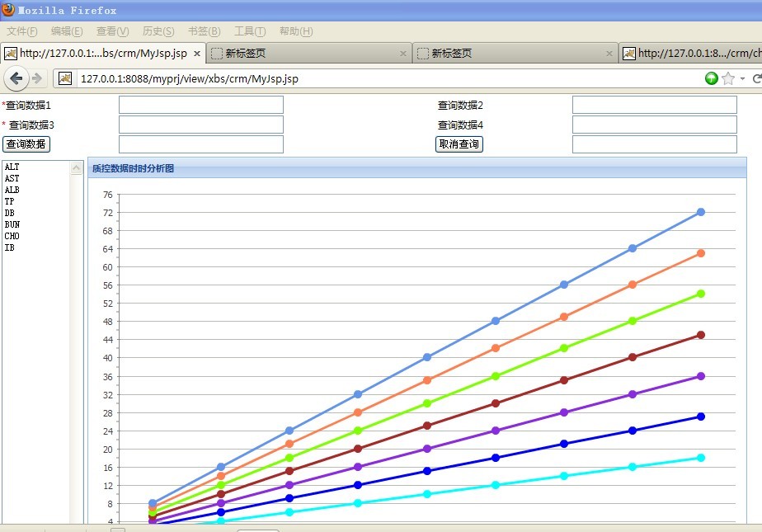Screen dimensions: 762x532
Task: Open the 工具 menu
Action: (250, 31)
